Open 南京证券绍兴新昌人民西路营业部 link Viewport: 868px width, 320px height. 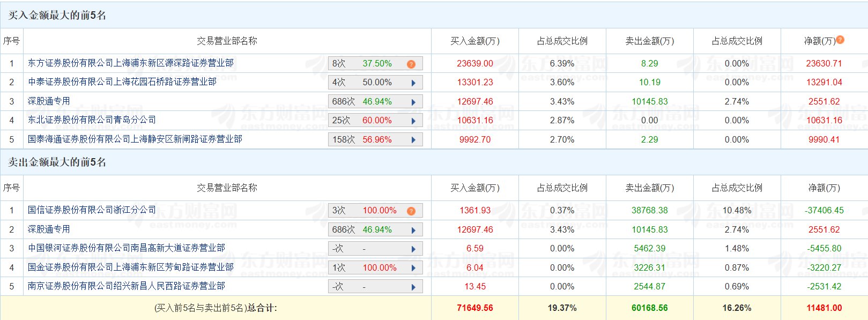point(127,286)
